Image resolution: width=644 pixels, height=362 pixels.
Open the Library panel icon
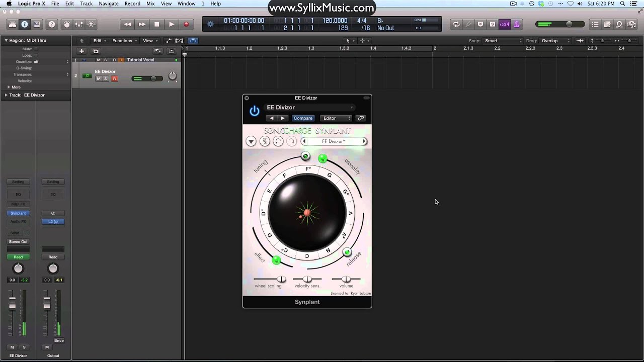(13, 24)
